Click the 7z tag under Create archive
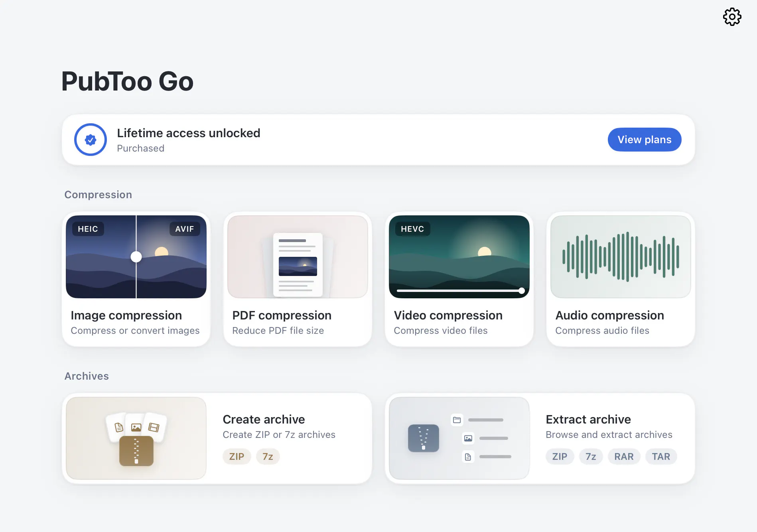The height and width of the screenshot is (532, 757). (268, 457)
